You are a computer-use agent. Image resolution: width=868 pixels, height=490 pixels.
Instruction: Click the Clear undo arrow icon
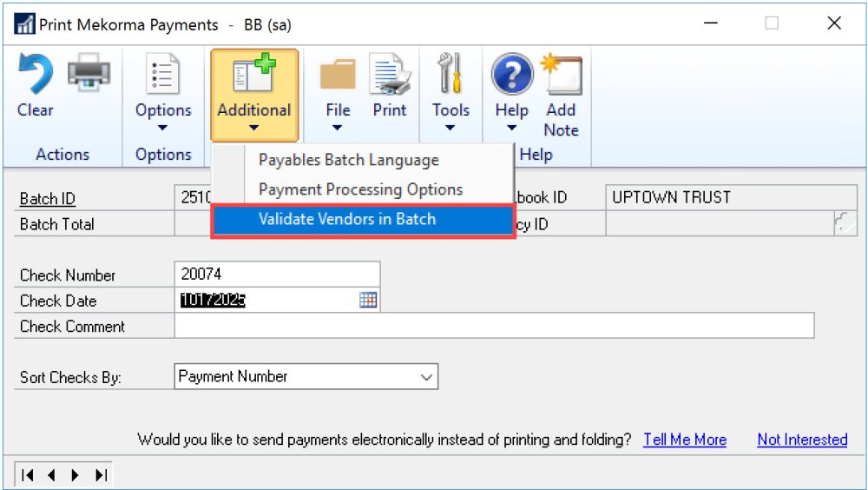[x=36, y=73]
